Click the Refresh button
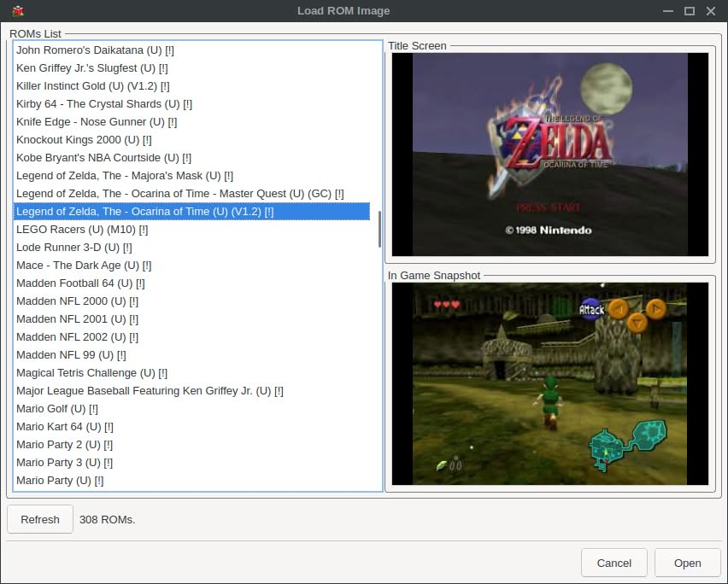This screenshot has width=728, height=584. coord(40,519)
